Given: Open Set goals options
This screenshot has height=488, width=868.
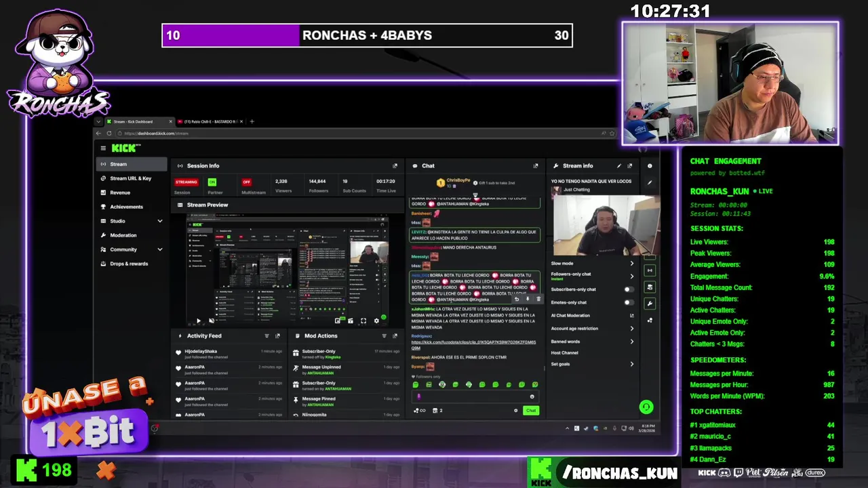Looking at the screenshot, I should [593, 364].
